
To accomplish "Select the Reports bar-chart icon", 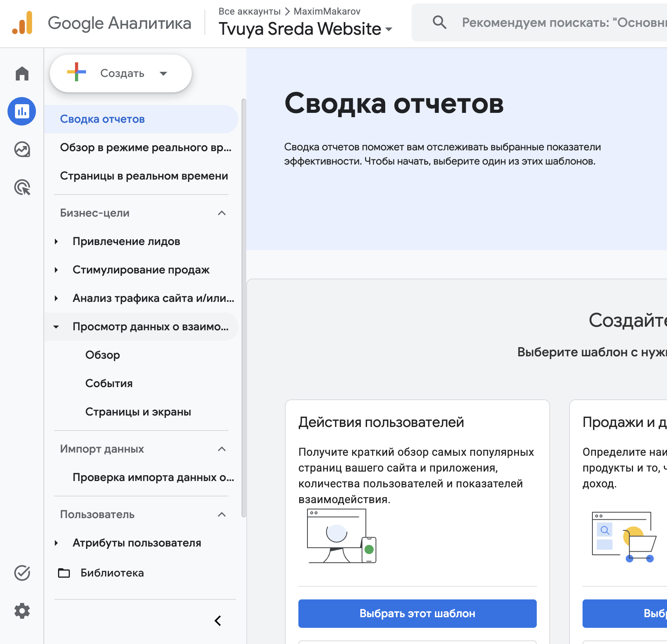I will point(22,111).
